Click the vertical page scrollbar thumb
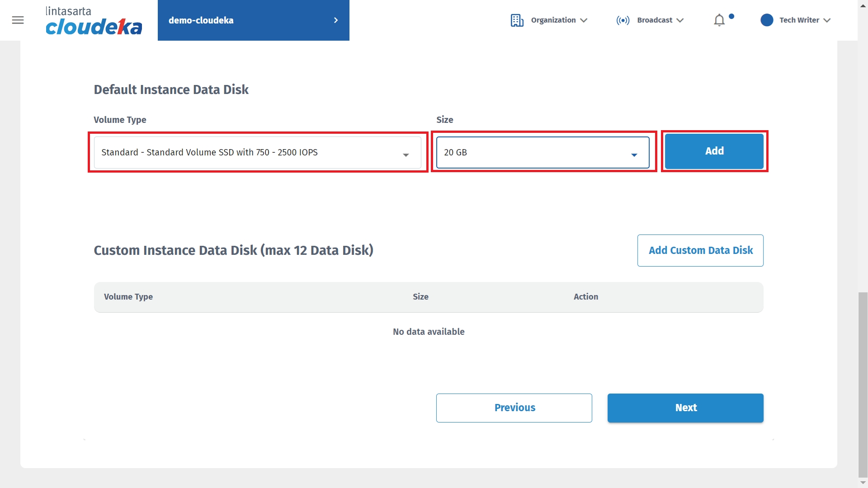This screenshot has width=868, height=488. click(863, 384)
